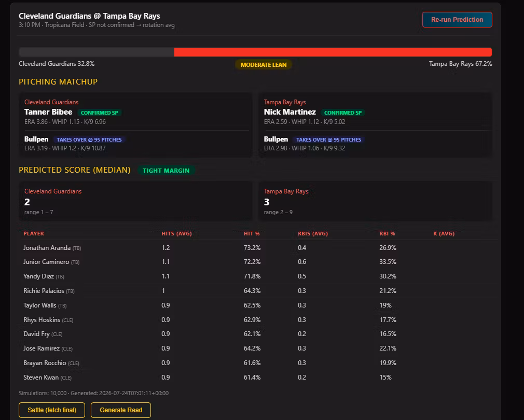Click Settle (fetch final) button
Screen dimensions: 524x420
(x=52, y=410)
